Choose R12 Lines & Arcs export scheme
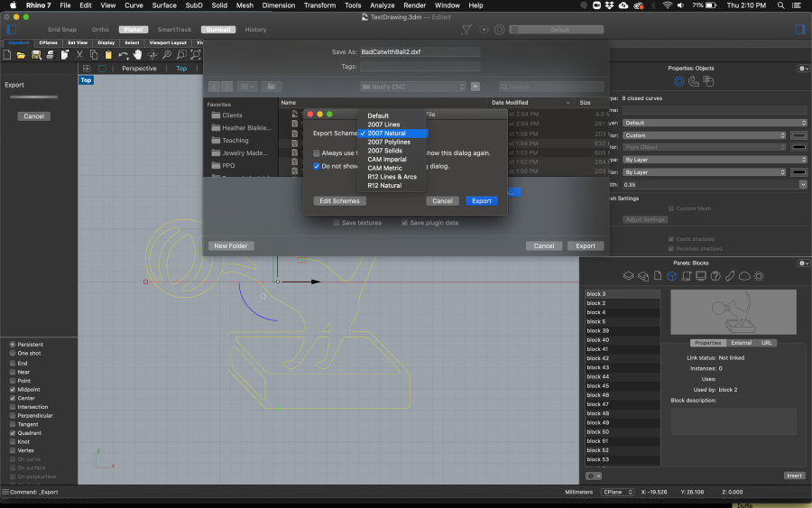 point(392,177)
